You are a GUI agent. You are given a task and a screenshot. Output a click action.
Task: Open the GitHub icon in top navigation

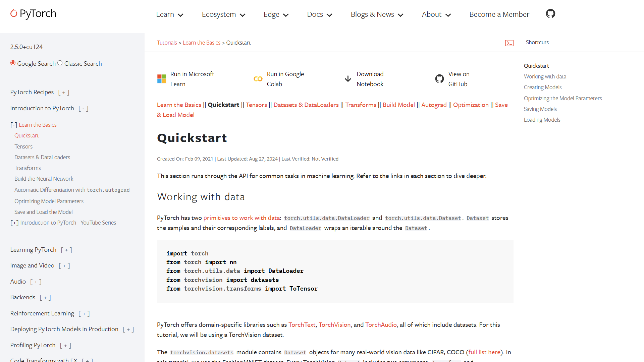point(550,14)
